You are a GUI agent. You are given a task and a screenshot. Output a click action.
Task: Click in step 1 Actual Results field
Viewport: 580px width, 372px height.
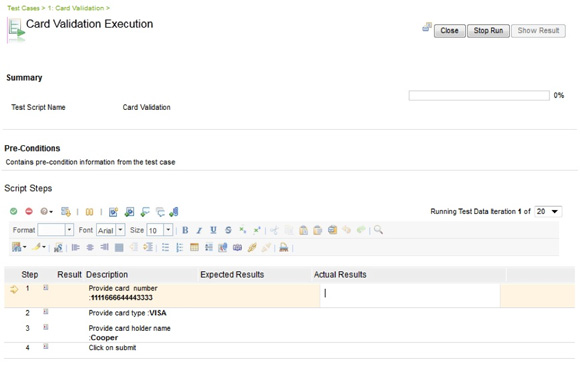(410, 295)
